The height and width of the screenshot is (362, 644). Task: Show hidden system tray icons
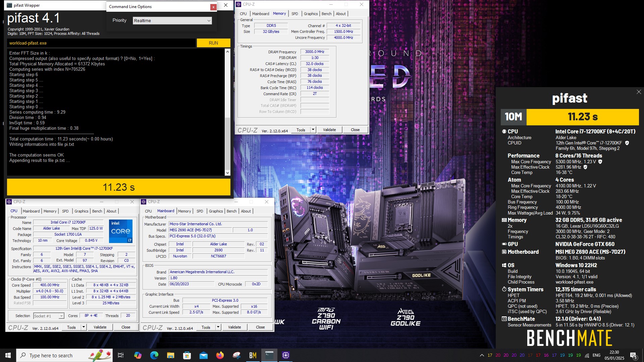tap(482, 355)
